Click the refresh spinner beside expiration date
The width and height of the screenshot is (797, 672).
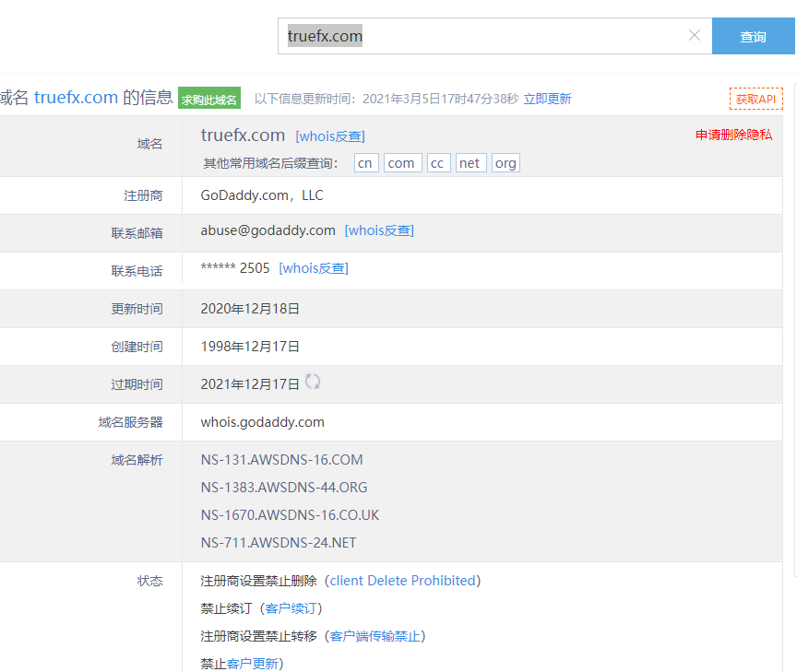[313, 382]
